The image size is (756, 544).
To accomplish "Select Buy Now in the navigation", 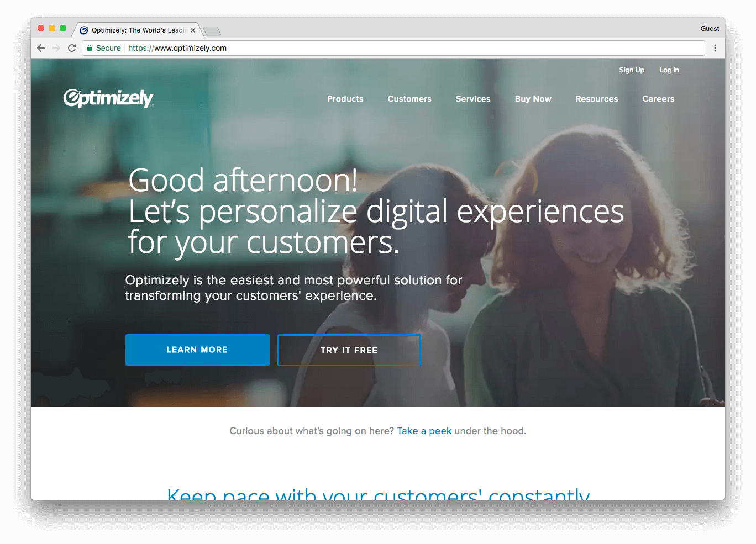I will click(x=533, y=99).
